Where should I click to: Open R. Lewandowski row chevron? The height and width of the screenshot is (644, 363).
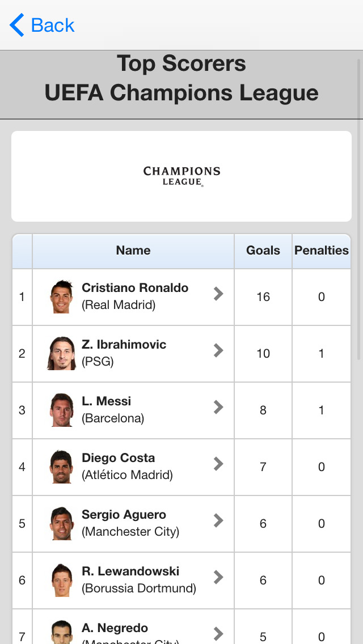(x=218, y=577)
